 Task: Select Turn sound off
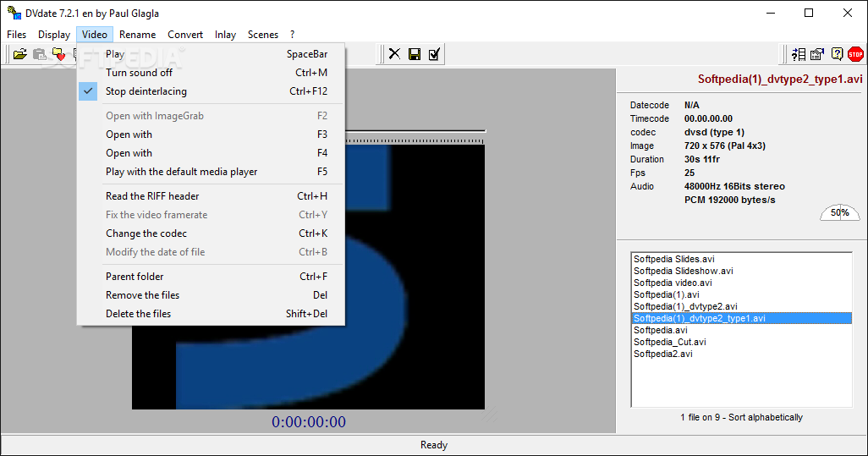[211, 73]
